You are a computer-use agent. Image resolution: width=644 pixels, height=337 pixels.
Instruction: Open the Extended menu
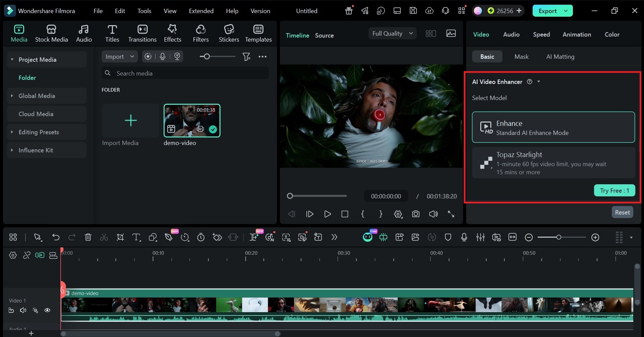(201, 10)
